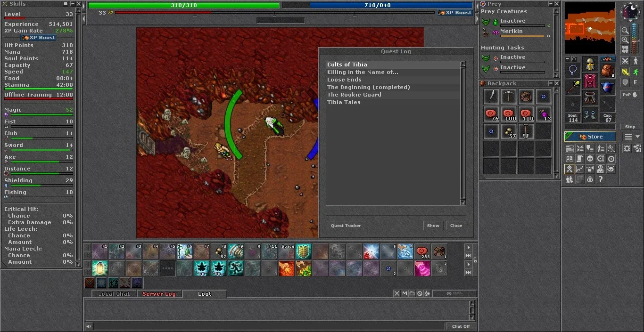This screenshot has height=332, width=644.
Task: Open the Quest Tracker button
Action: 346,226
